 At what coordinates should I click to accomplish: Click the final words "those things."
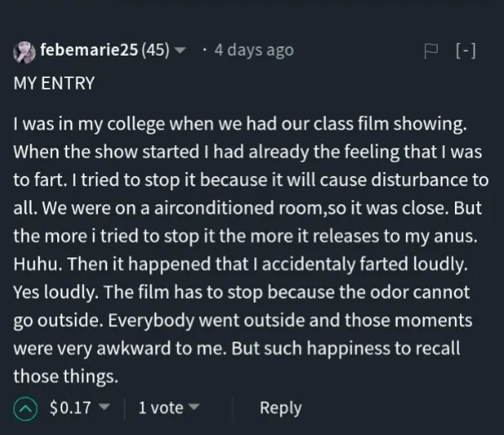[x=66, y=376]
